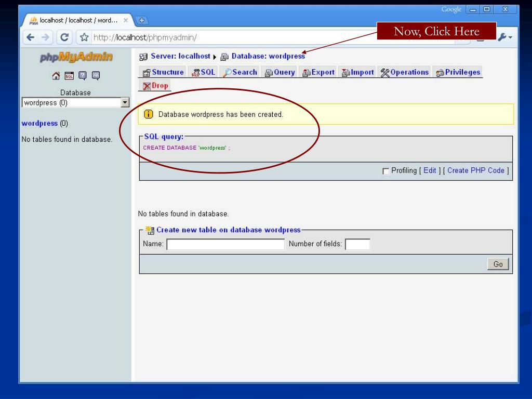The image size is (532, 399).
Task: Go back with the browser back arrow
Action: click(31, 37)
